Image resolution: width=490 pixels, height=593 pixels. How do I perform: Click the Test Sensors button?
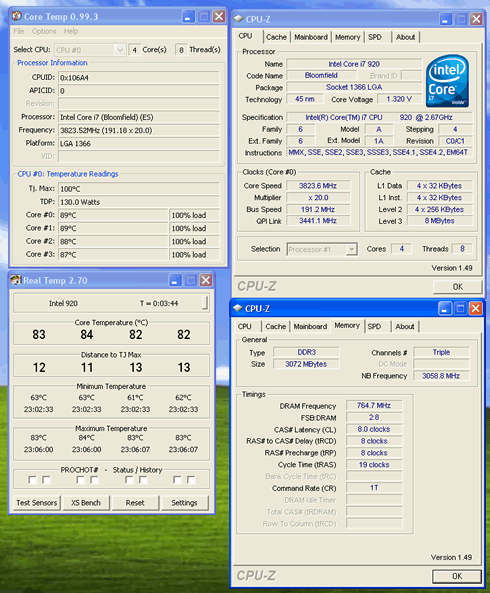tap(37, 503)
